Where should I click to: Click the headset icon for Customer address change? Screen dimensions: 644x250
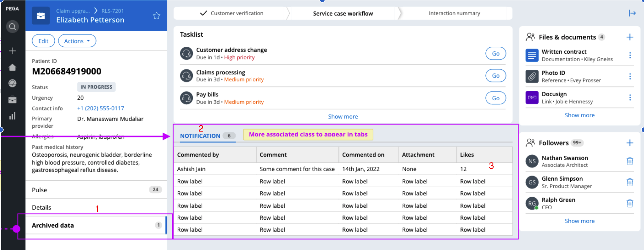pos(187,54)
